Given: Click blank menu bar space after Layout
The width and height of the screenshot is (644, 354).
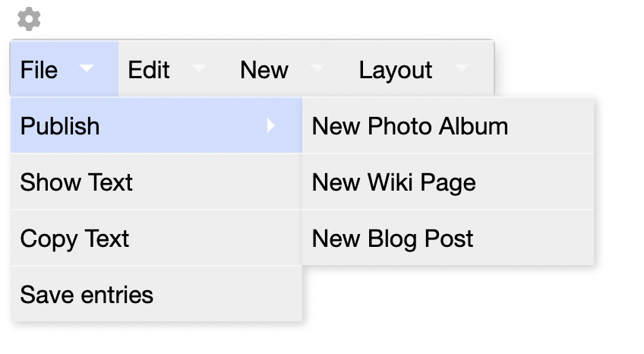Looking at the screenshot, I should [x=484, y=70].
